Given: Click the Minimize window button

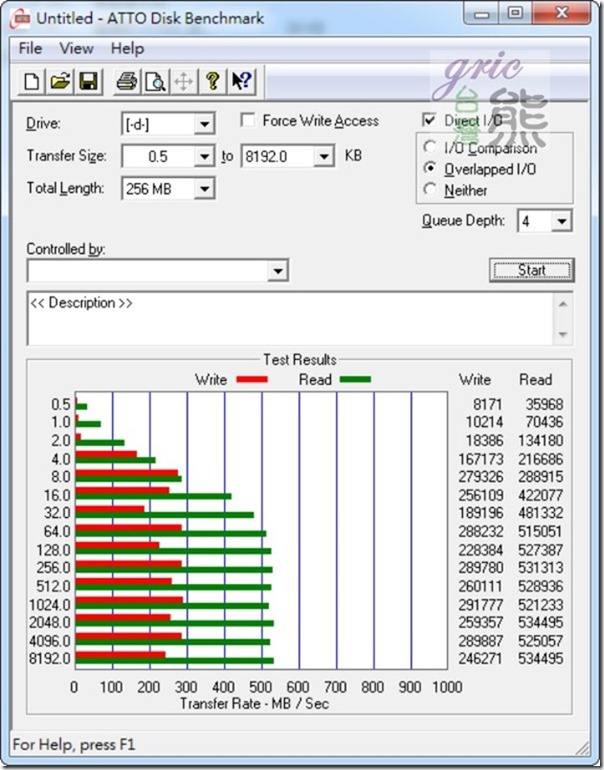Looking at the screenshot, I should (x=482, y=13).
